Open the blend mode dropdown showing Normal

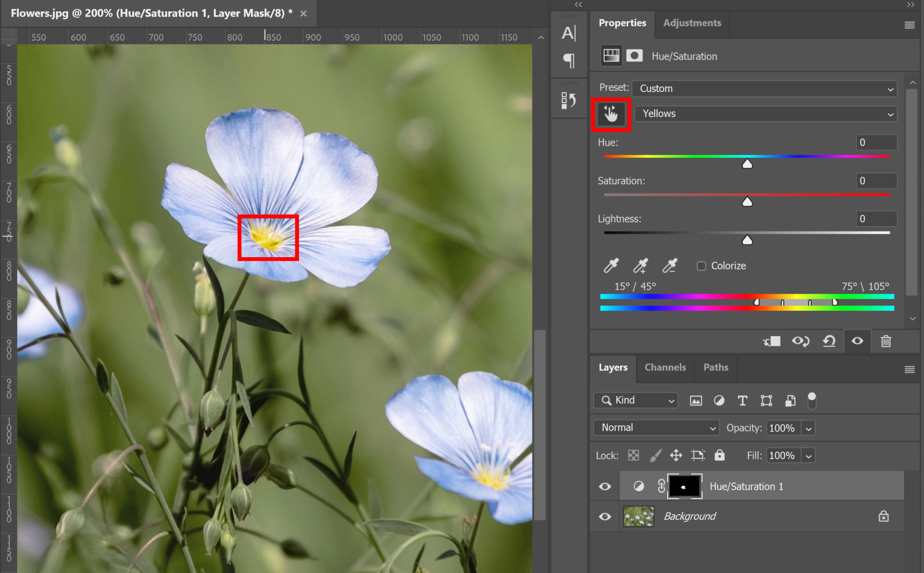[x=656, y=428]
